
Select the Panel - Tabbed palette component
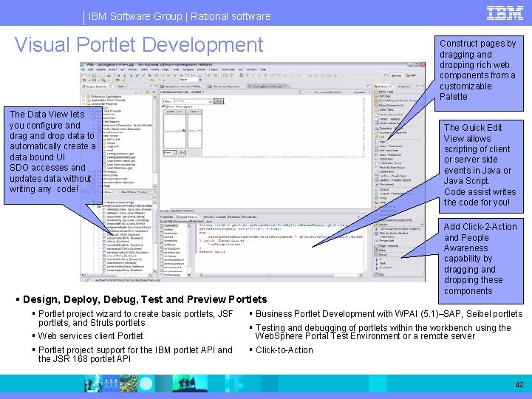pyautogui.click(x=386, y=119)
